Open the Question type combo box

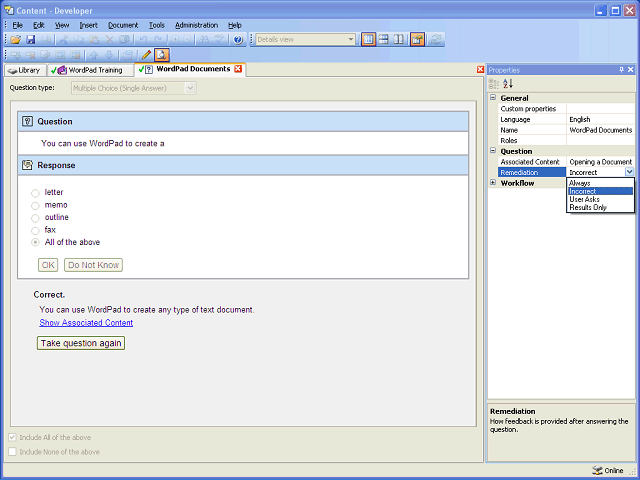point(190,88)
